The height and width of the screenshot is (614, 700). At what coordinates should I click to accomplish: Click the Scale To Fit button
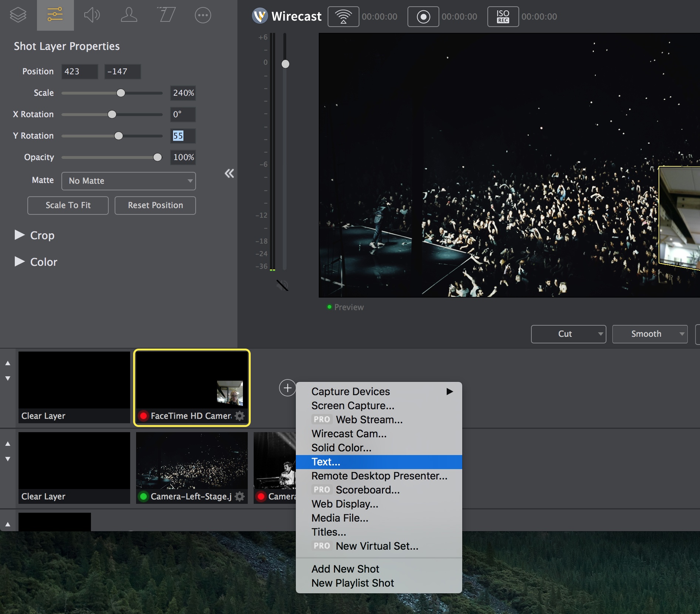coord(68,205)
